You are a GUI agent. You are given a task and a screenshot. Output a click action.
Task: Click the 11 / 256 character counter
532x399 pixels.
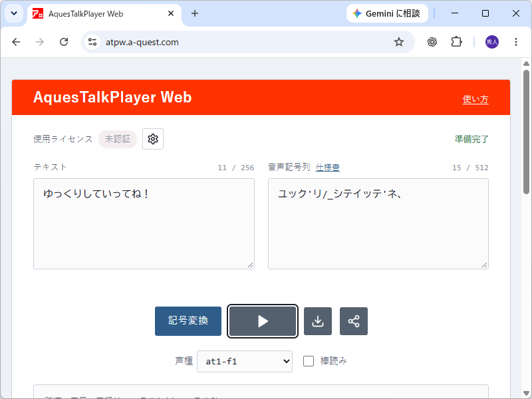tap(236, 168)
